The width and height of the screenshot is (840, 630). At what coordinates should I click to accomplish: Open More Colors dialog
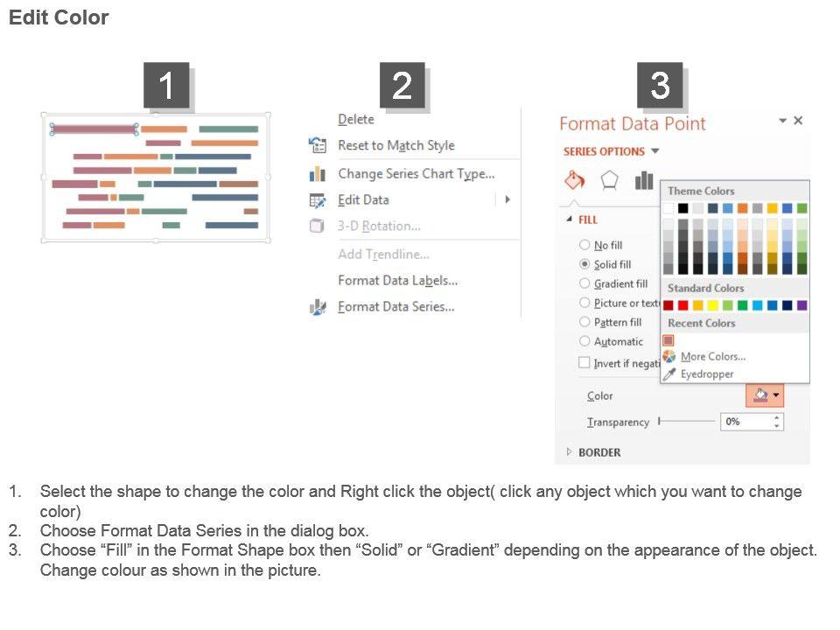(x=712, y=356)
